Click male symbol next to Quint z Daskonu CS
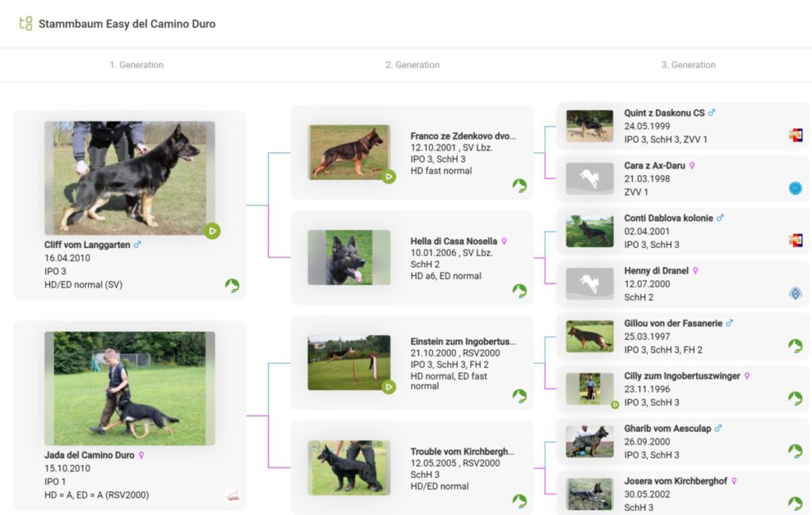The width and height of the screenshot is (812, 515). point(711,113)
